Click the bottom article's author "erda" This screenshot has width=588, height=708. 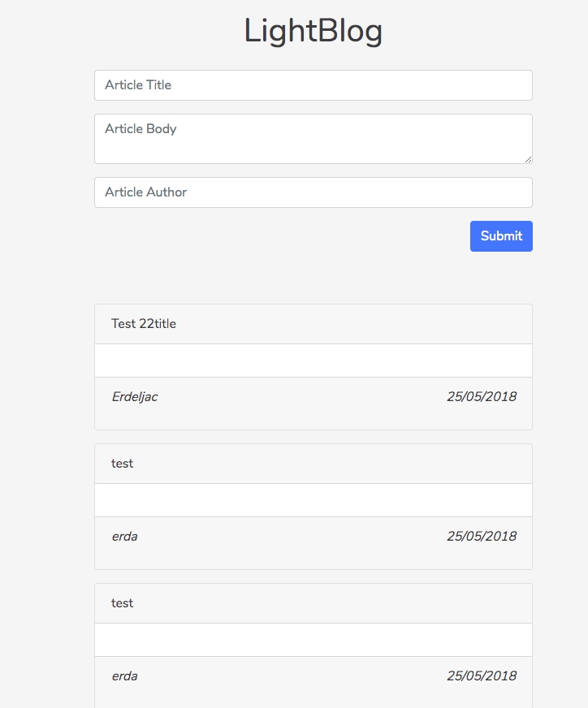[124, 676]
